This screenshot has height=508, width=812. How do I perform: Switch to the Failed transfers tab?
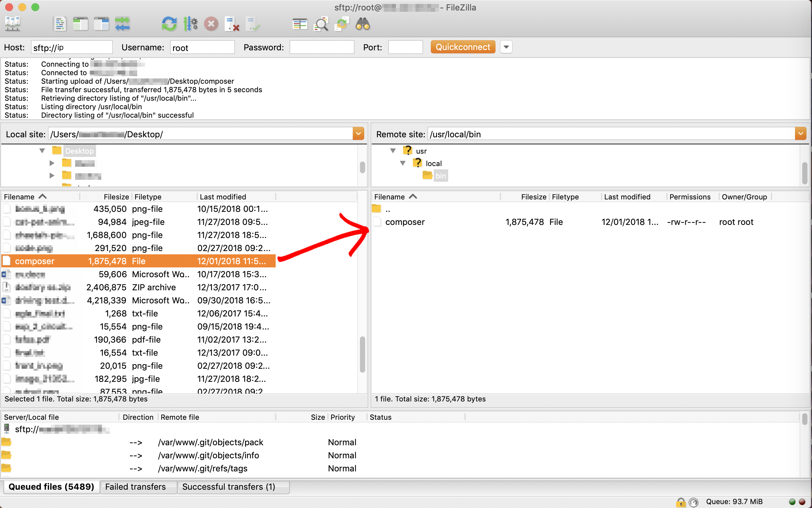coord(136,487)
